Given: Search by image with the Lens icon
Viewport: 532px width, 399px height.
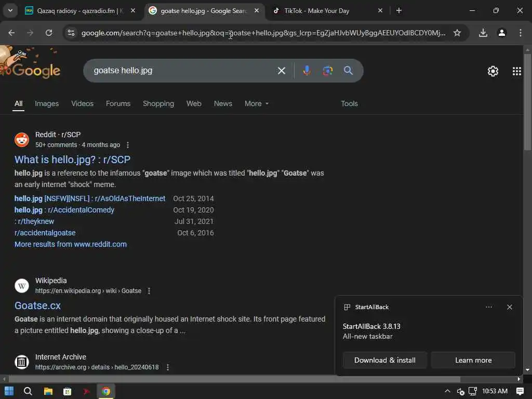Looking at the screenshot, I should [x=327, y=71].
